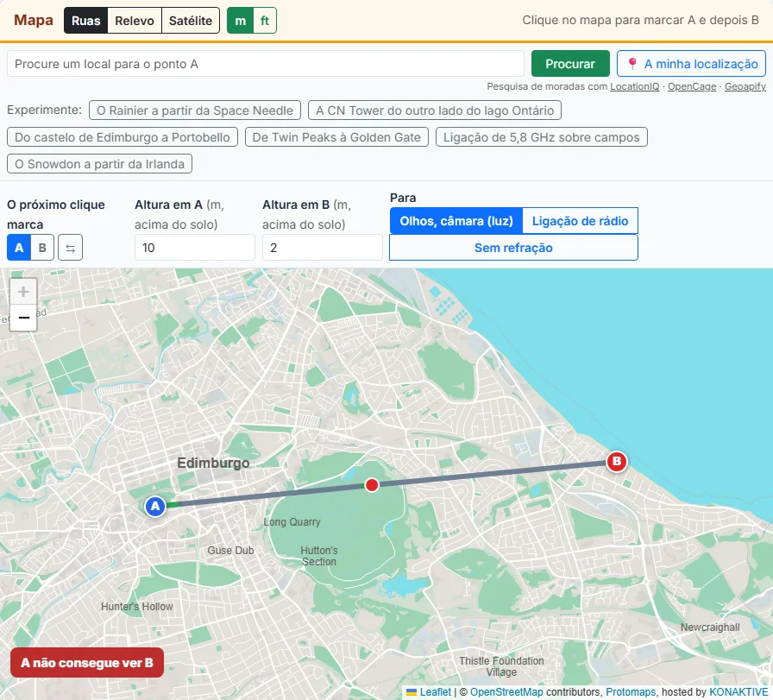Click the 'Altura em A' height field
Screen dimensions: 773x700
coord(195,248)
